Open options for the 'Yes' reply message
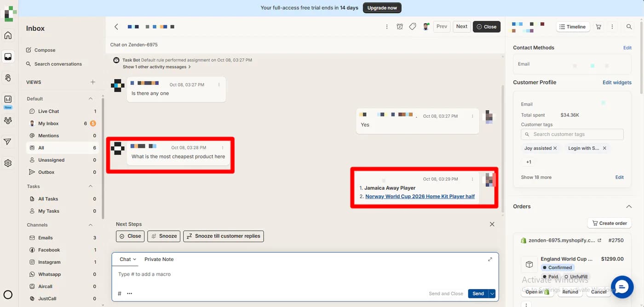 click(472, 116)
